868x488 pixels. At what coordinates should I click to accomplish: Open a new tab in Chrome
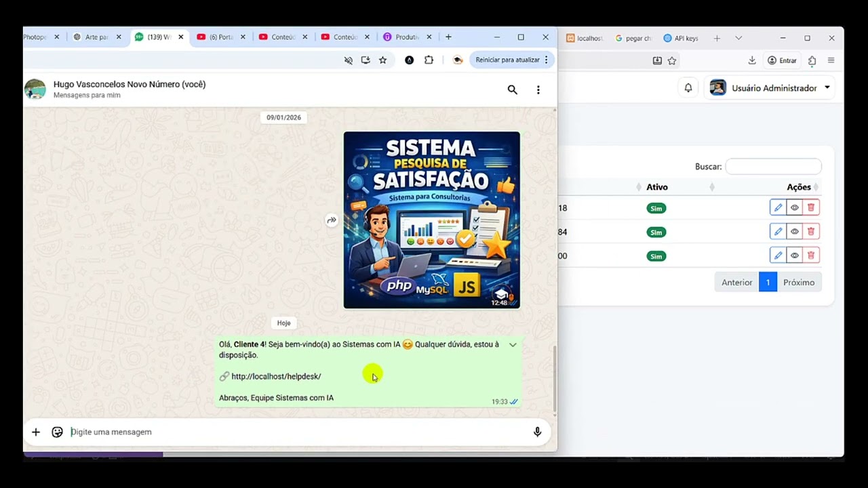tap(448, 37)
